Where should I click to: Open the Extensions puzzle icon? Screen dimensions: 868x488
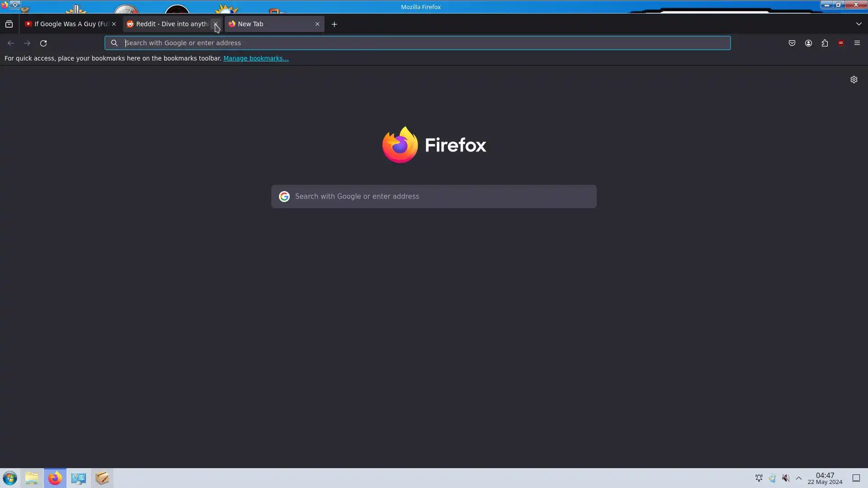pos(825,43)
